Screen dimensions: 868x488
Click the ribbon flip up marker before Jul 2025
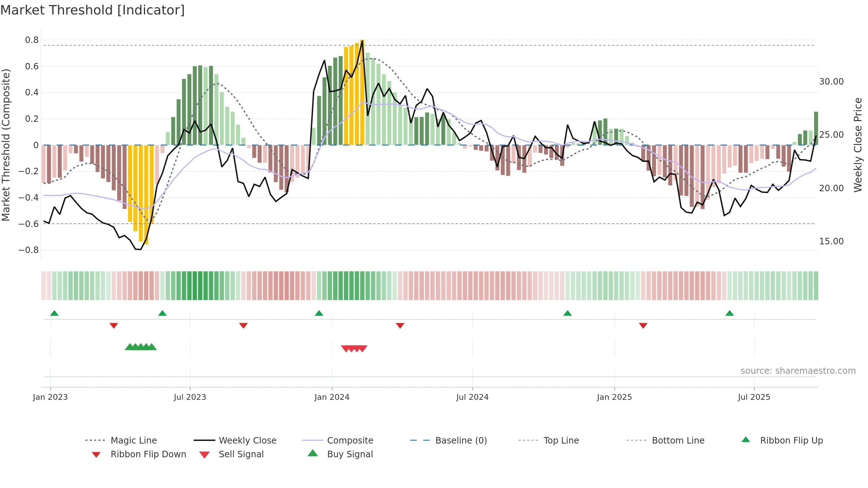point(729,313)
